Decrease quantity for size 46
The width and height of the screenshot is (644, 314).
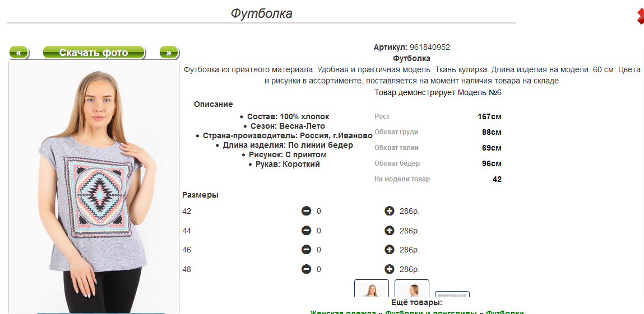click(306, 250)
